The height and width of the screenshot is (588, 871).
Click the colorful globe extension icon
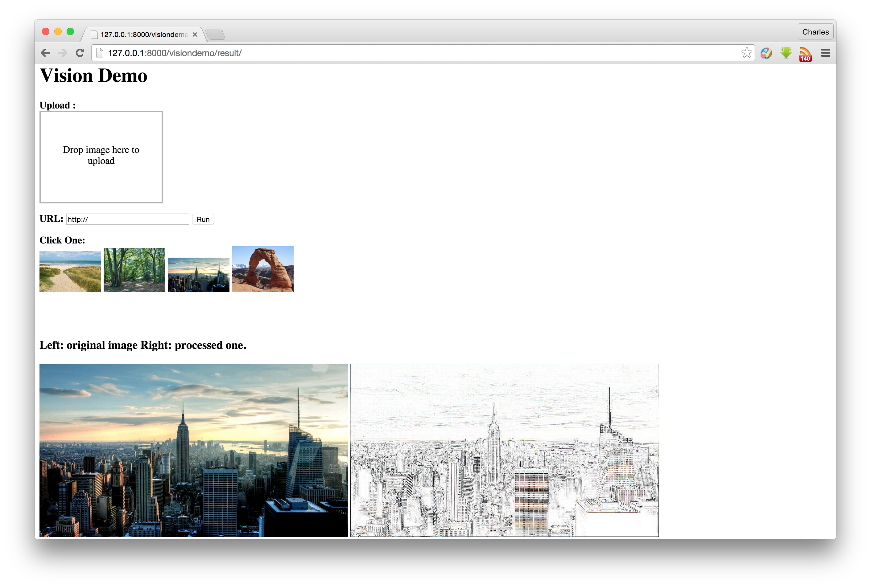coord(766,53)
